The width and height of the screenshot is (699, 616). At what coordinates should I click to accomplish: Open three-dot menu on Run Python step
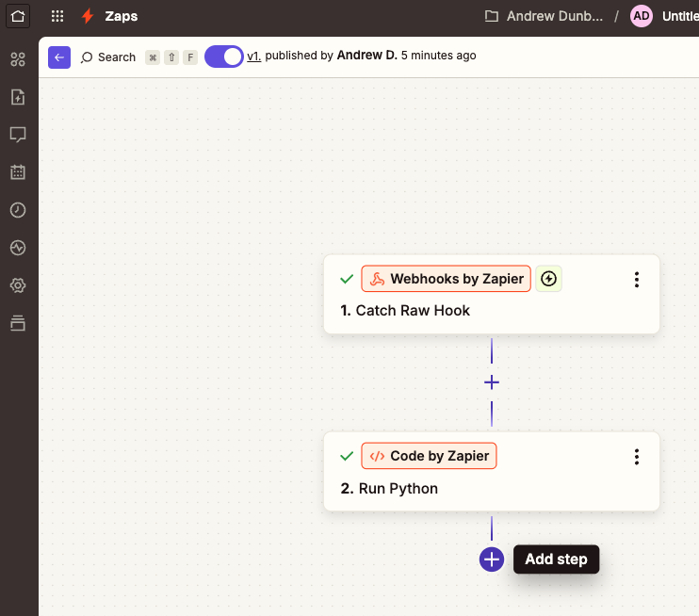point(637,457)
